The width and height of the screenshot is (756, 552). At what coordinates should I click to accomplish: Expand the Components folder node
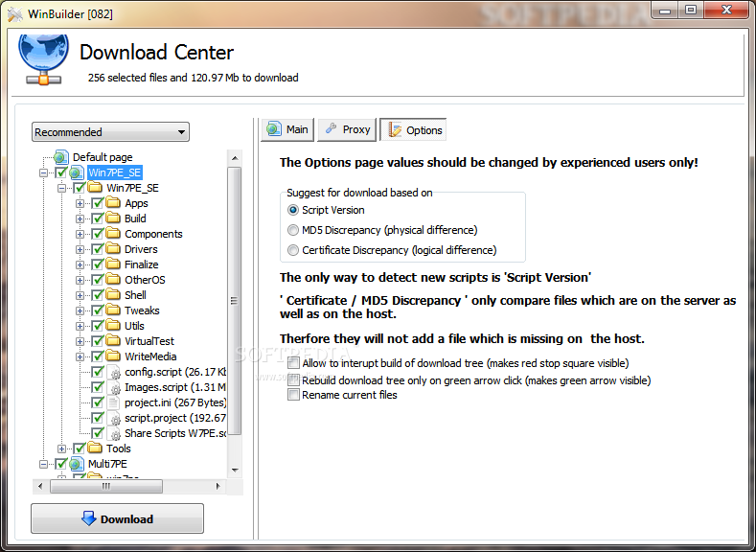coord(80,234)
